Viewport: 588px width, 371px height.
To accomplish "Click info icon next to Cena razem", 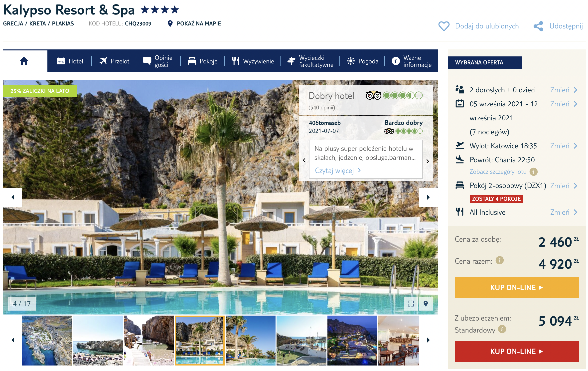I will (x=499, y=260).
